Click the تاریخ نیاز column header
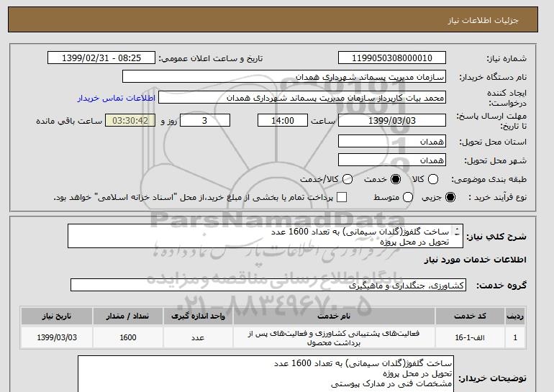This screenshot has height=392, width=554. (x=57, y=316)
